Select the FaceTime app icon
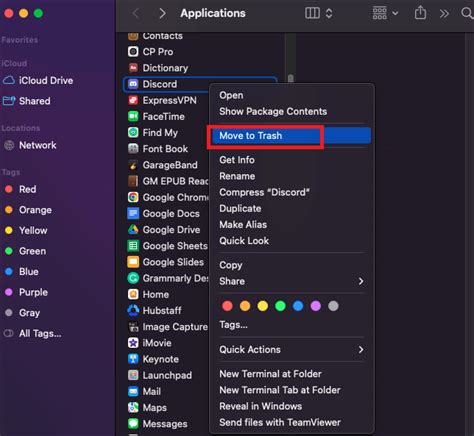Screen dimensions: 474x436 [x=133, y=116]
